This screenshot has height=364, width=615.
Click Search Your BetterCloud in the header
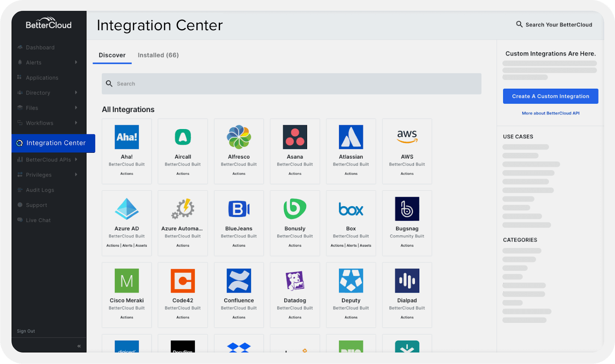[559, 25]
